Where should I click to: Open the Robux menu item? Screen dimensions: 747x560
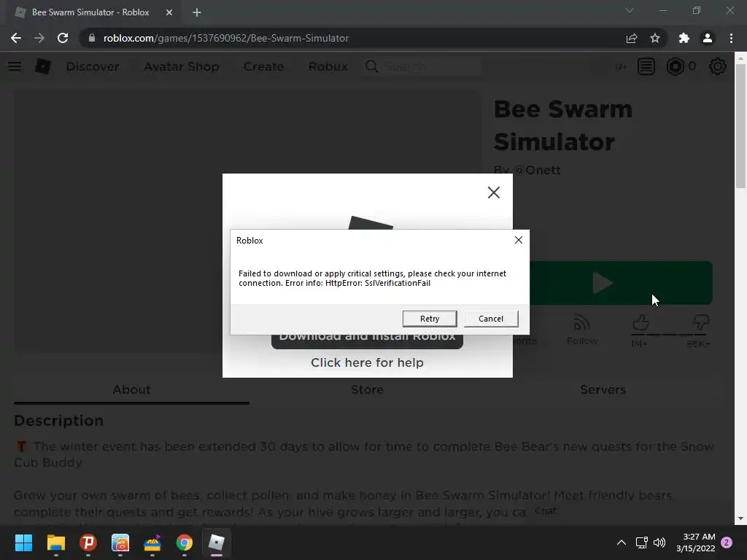(x=328, y=66)
